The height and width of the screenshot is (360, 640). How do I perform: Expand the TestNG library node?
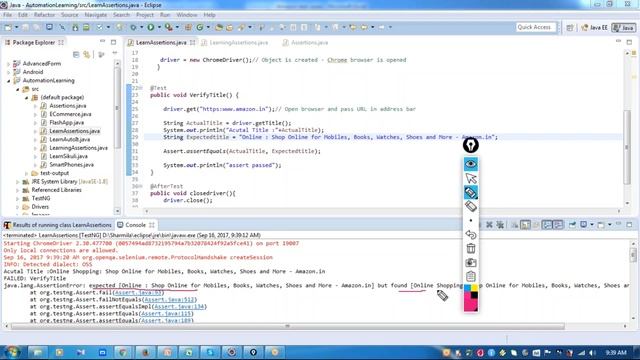(x=18, y=198)
